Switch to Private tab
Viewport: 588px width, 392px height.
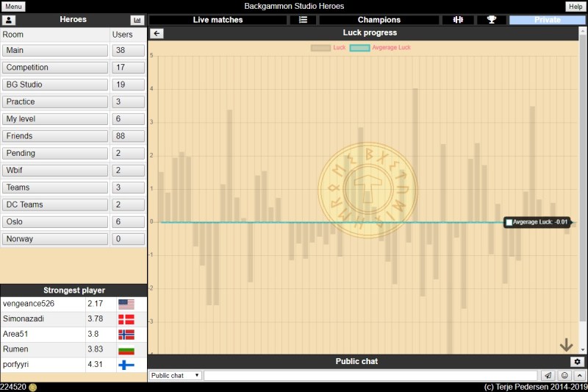(x=547, y=20)
